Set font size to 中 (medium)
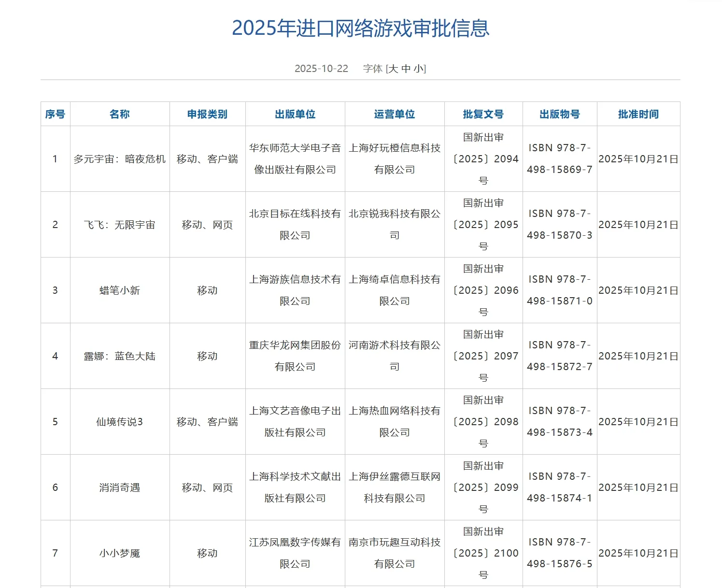 406,69
